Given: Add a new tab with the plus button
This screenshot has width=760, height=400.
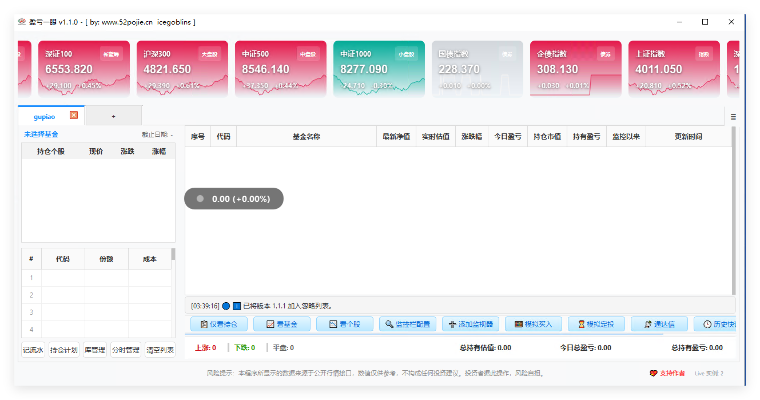Looking at the screenshot, I should pyautogui.click(x=113, y=116).
